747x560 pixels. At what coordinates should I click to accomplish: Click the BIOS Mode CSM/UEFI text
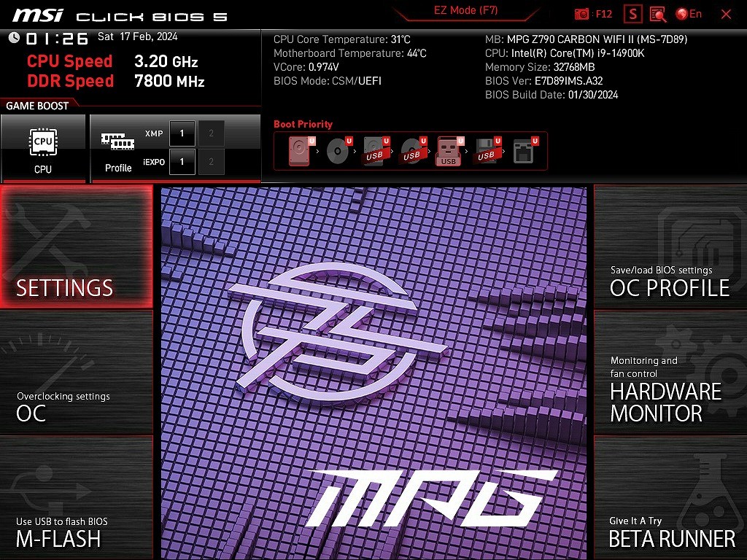pyautogui.click(x=328, y=81)
